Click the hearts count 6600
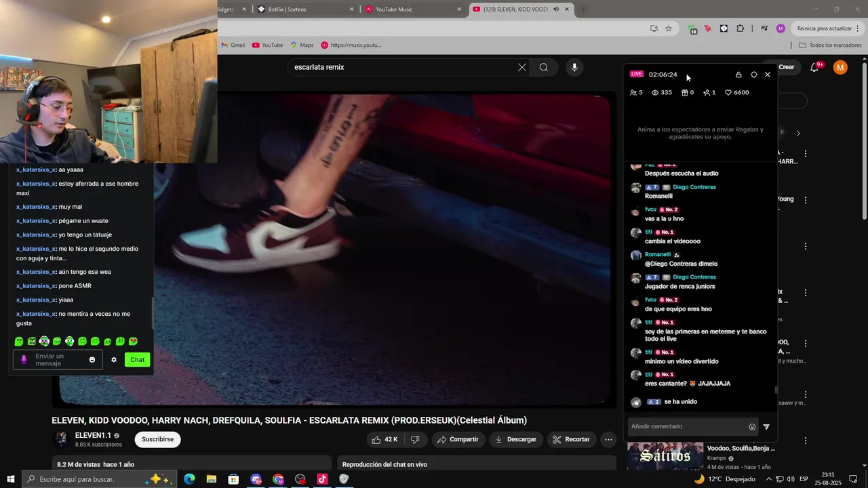Image resolution: width=868 pixels, height=488 pixels. pos(737,92)
